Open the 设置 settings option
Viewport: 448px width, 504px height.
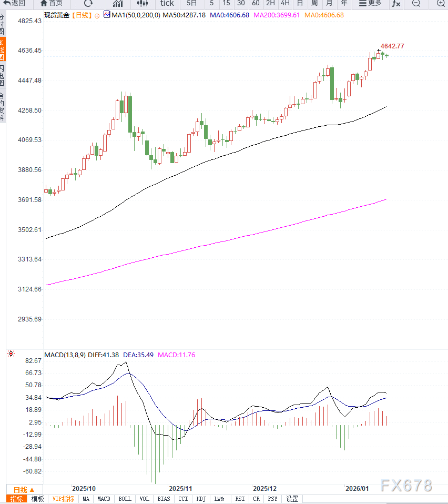click(x=292, y=498)
